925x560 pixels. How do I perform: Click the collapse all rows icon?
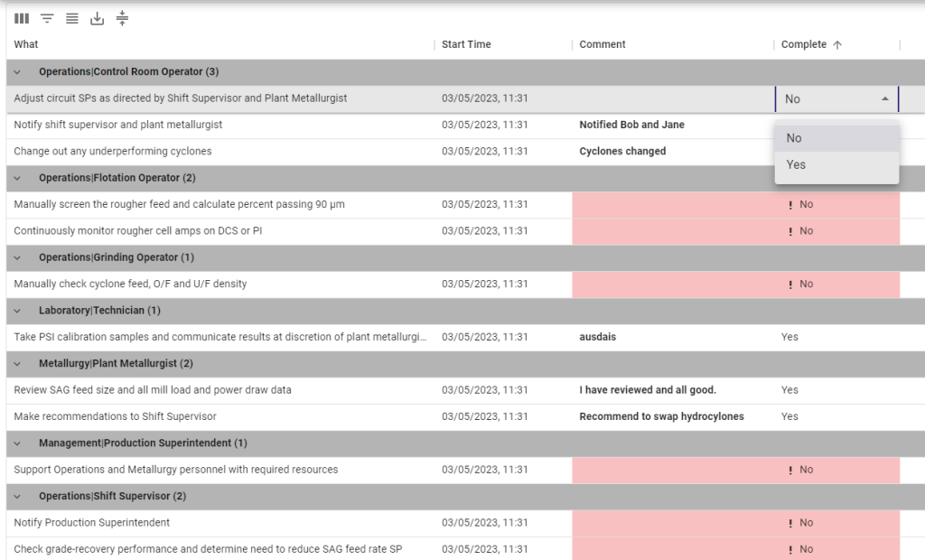coord(123,19)
